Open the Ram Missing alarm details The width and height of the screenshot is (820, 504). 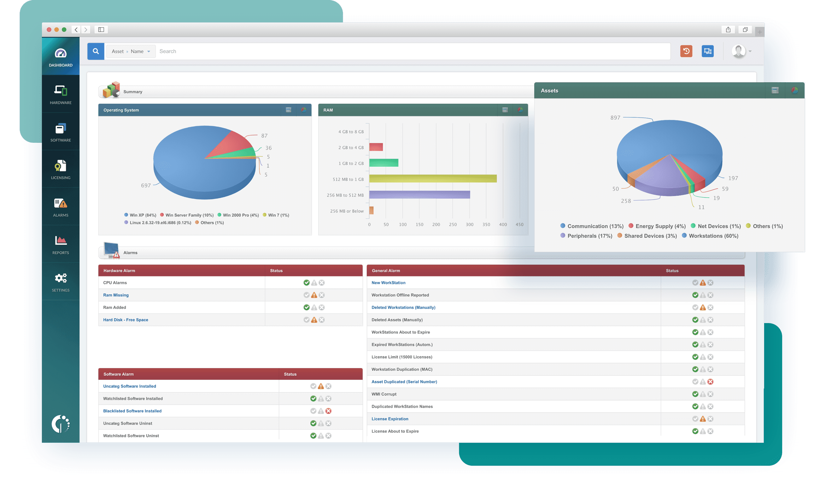(116, 295)
